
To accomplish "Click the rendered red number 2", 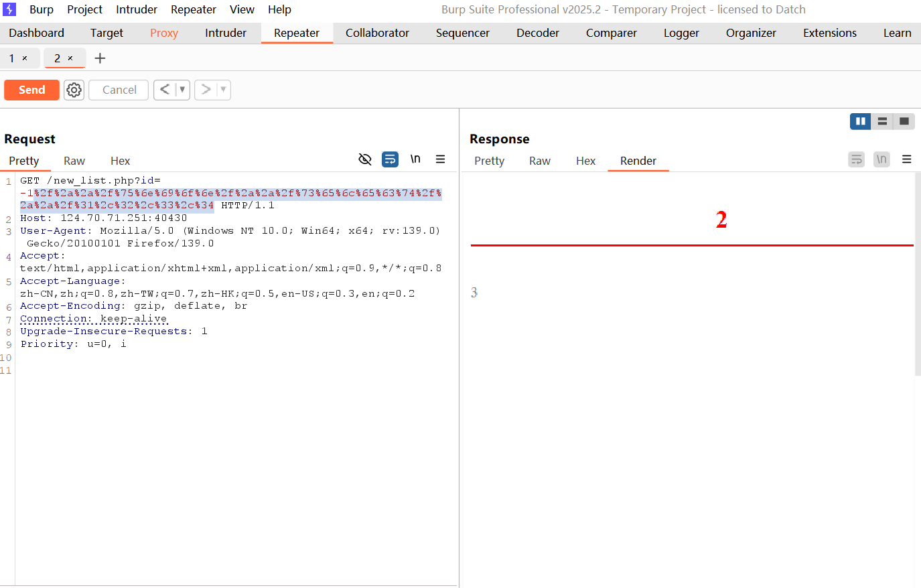I will point(721,220).
